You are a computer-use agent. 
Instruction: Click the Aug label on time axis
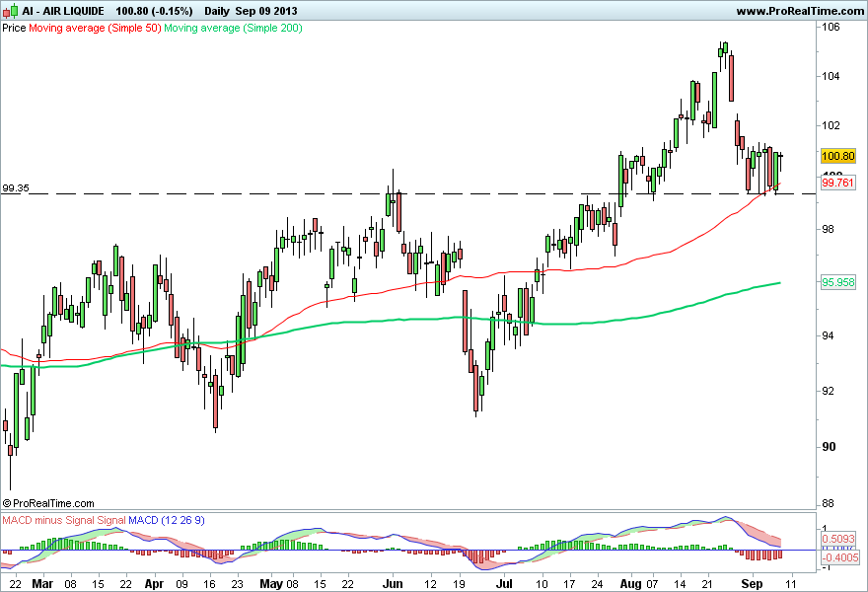(x=630, y=584)
